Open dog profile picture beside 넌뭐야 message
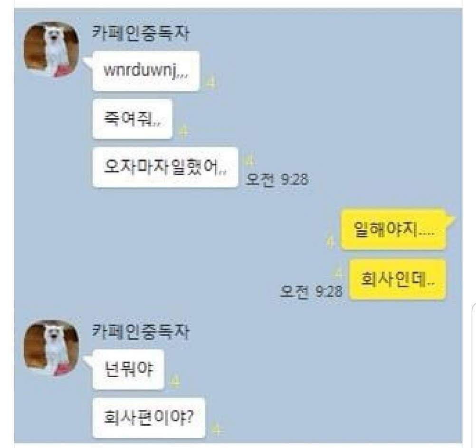 pos(51,348)
